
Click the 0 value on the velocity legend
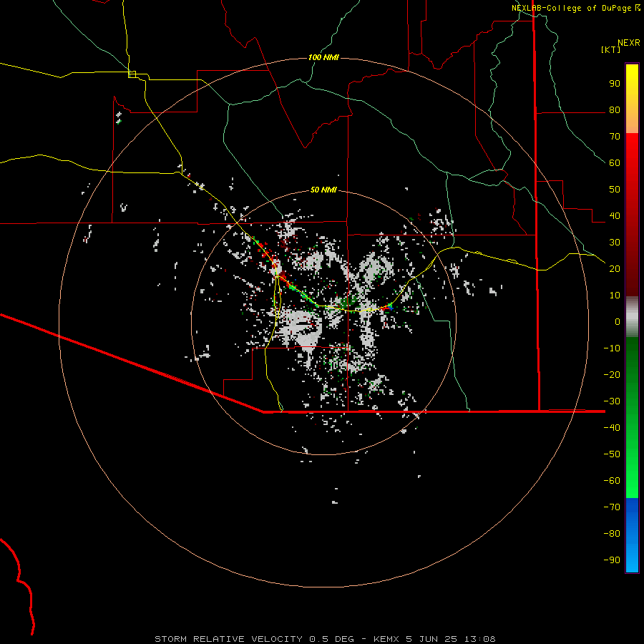tap(618, 321)
